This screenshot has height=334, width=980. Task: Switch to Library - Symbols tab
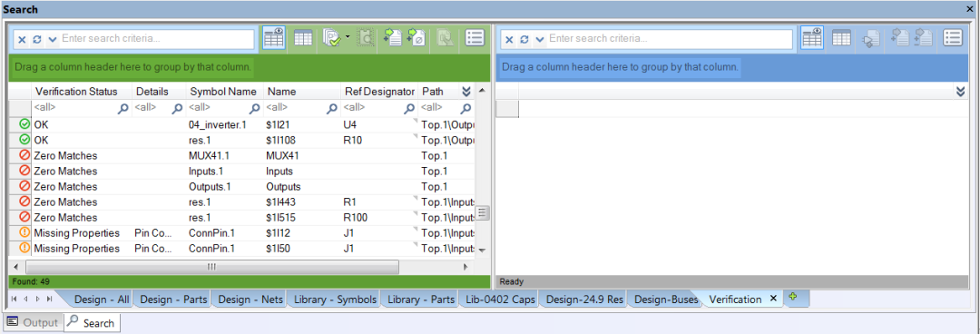pyautogui.click(x=335, y=299)
